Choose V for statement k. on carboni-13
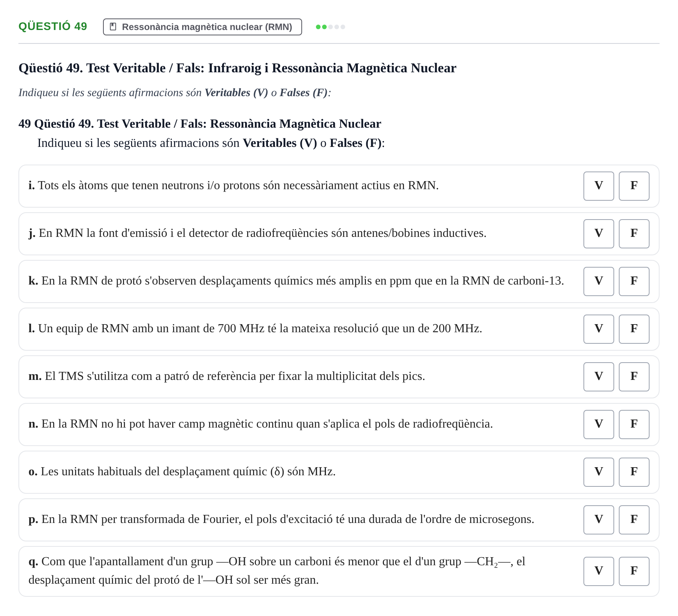The height and width of the screenshot is (616, 678). point(599,281)
